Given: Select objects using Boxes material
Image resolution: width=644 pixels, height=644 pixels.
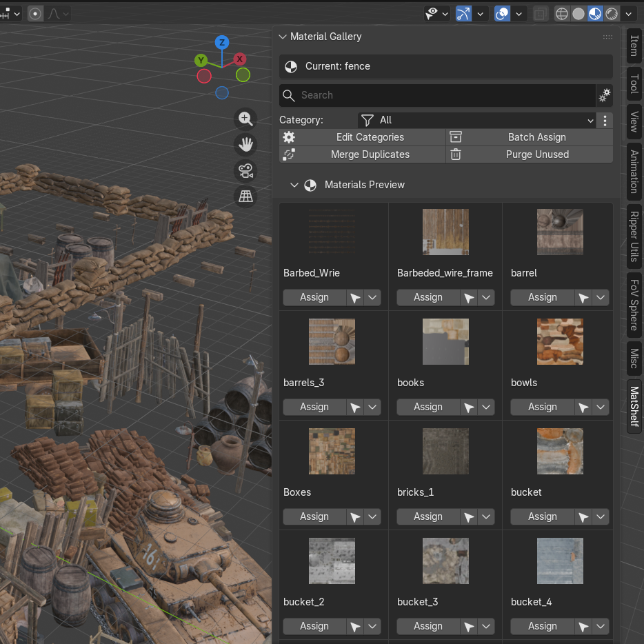Looking at the screenshot, I should (355, 516).
